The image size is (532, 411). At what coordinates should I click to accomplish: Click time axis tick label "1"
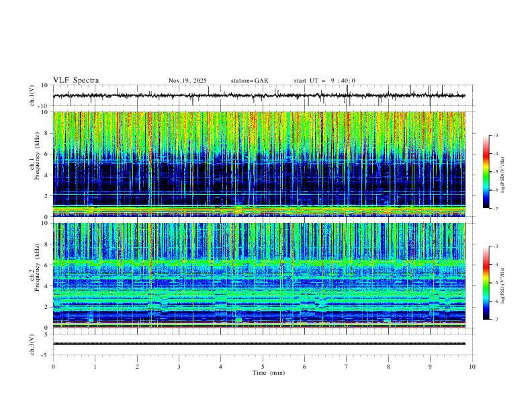coord(95,367)
